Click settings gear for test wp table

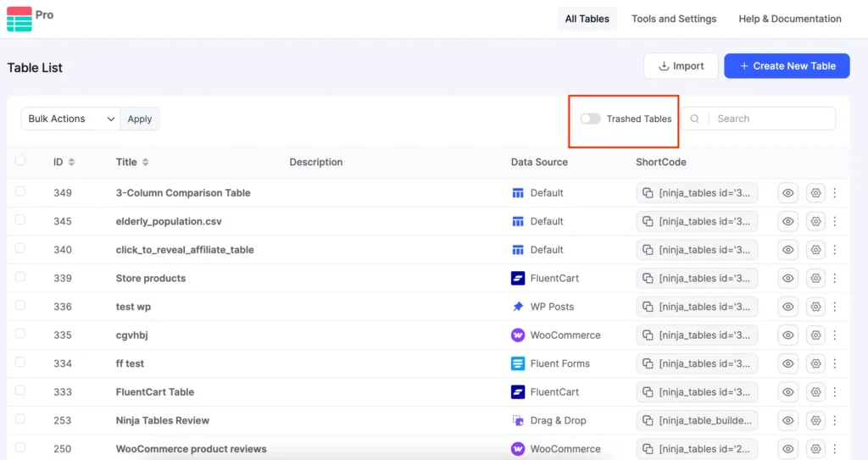coord(815,307)
